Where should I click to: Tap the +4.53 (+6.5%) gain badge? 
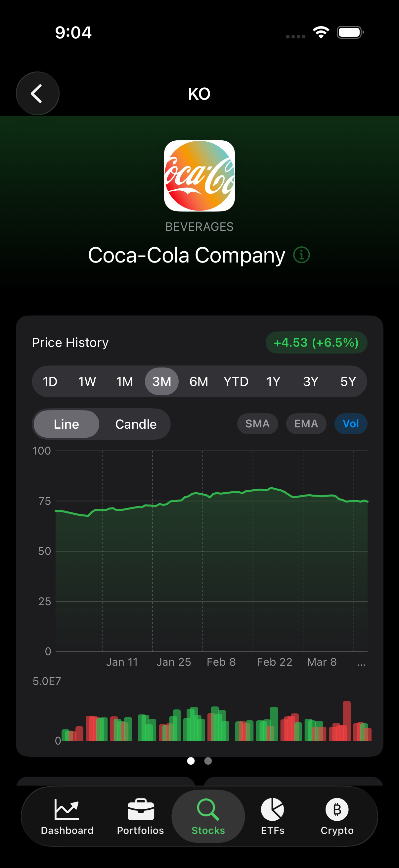coord(316,342)
